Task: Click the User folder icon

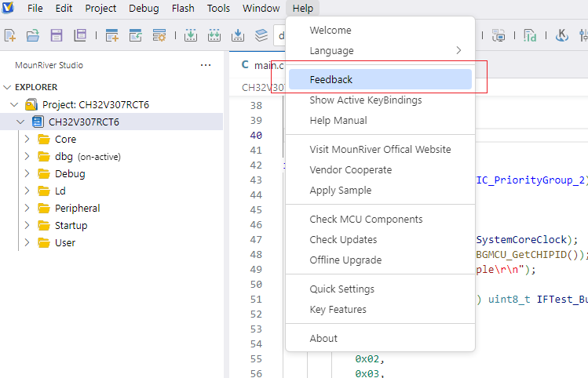Action: 44,243
